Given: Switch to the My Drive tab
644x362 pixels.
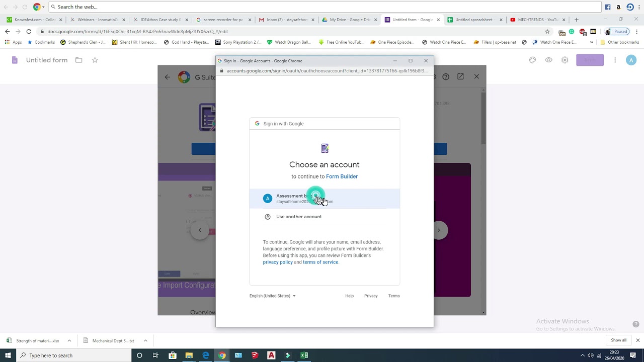Looking at the screenshot, I should 350,20.
